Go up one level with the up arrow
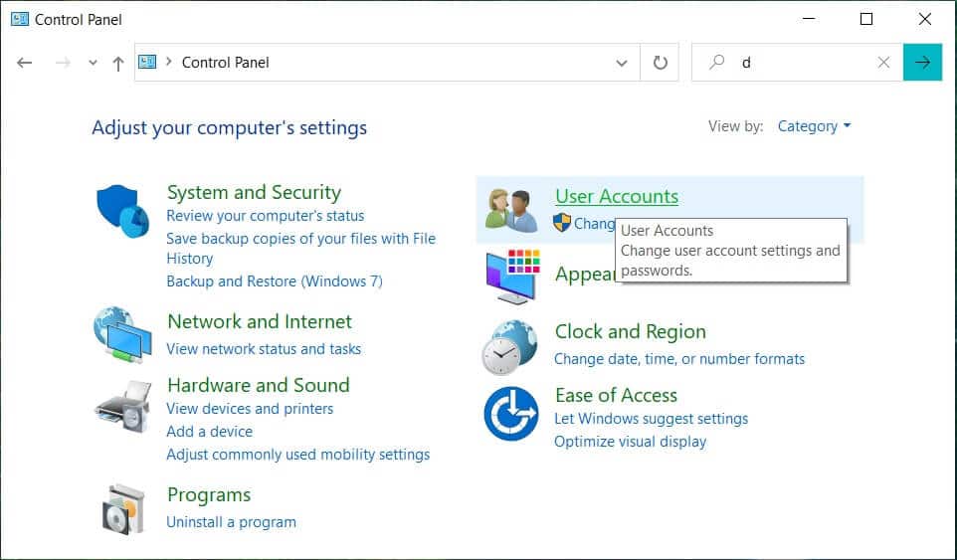This screenshot has width=957, height=560. [118, 63]
